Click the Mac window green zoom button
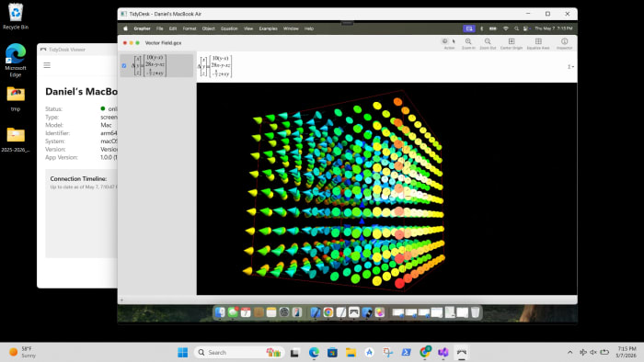Image resolution: width=644 pixels, height=362 pixels. (138, 42)
